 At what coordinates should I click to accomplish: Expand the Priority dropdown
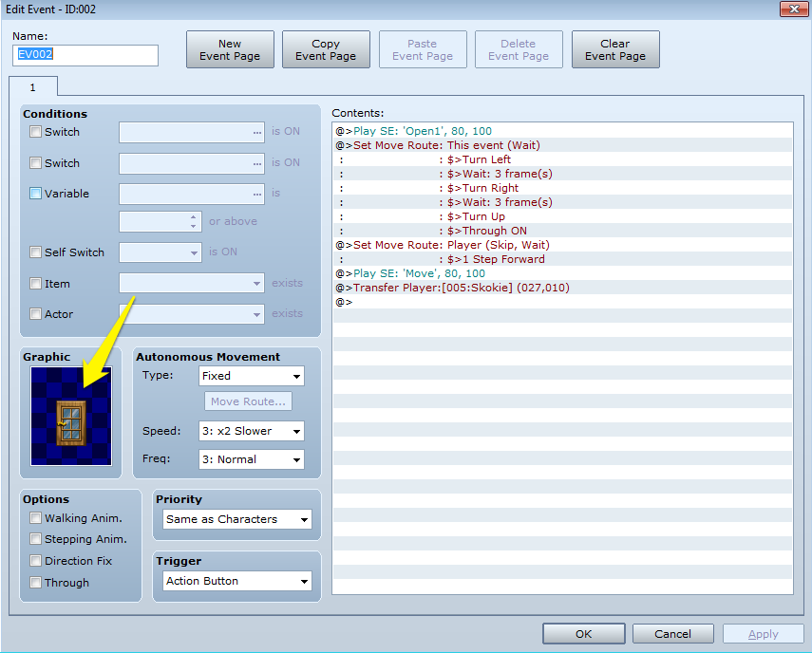pyautogui.click(x=237, y=519)
